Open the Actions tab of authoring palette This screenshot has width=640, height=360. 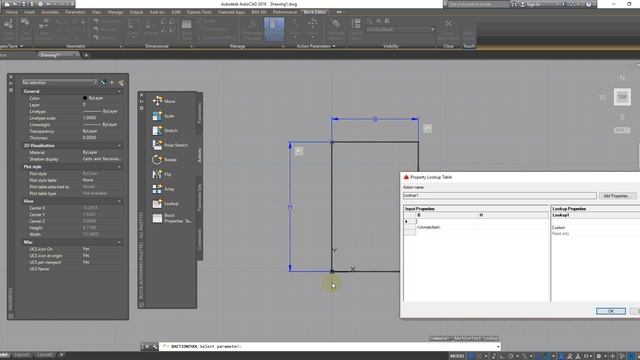(x=200, y=155)
